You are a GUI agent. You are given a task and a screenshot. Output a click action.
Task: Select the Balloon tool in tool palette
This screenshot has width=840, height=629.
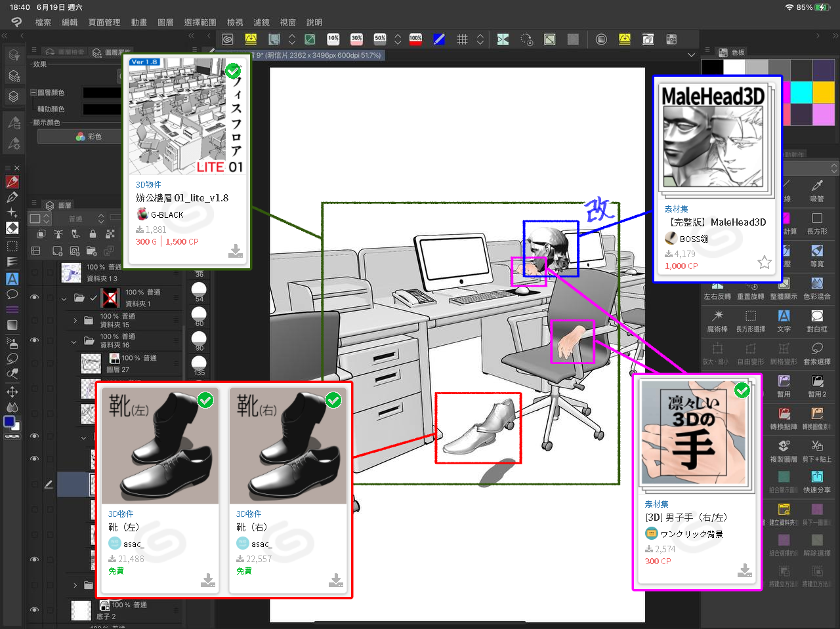pyautogui.click(x=12, y=294)
